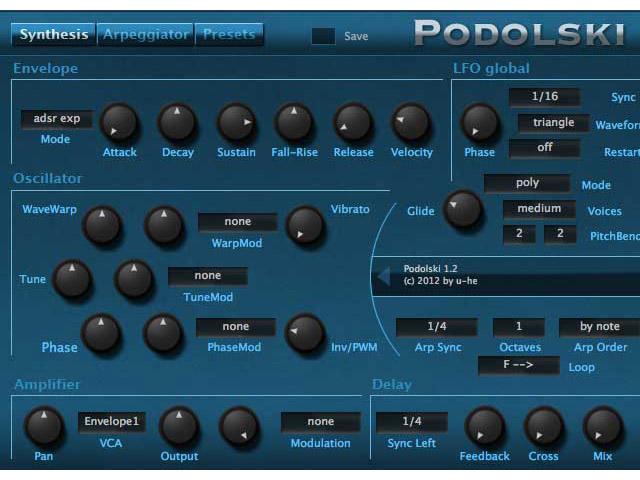Screen dimensions: 640x480
Task: Click the LFO global Phase knob
Action: (480, 122)
